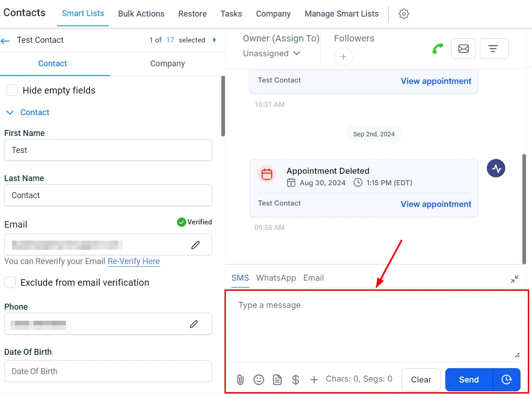Attach a file with paperclip icon
The width and height of the screenshot is (532, 394).
[240, 380]
